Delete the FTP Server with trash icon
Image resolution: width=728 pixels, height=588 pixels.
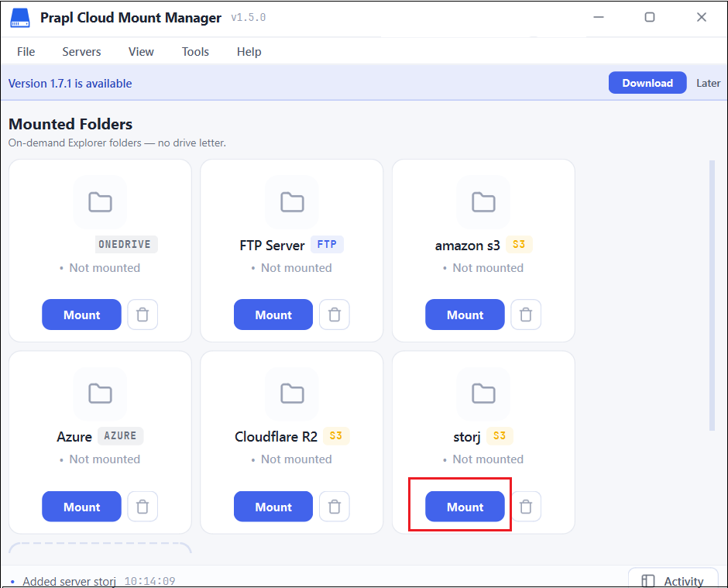(x=335, y=315)
